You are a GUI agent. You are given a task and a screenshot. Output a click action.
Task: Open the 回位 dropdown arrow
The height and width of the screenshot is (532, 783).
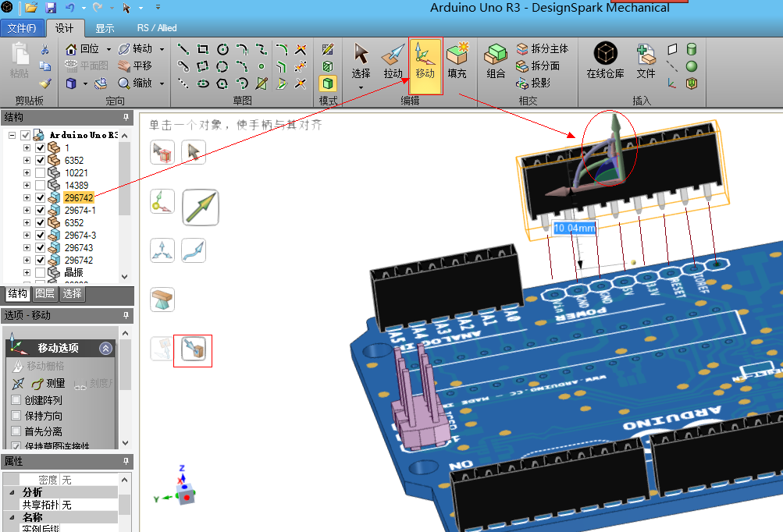(109, 49)
